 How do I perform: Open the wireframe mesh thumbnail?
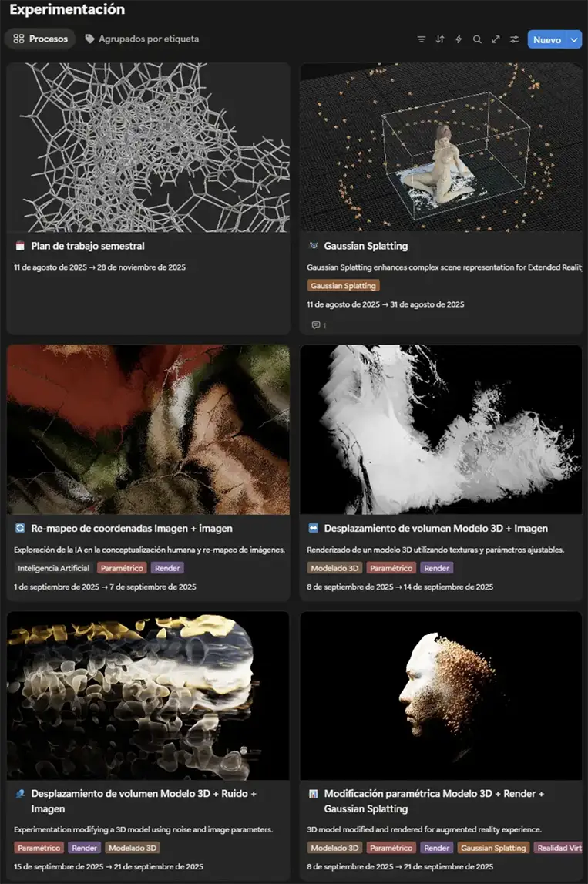148,147
